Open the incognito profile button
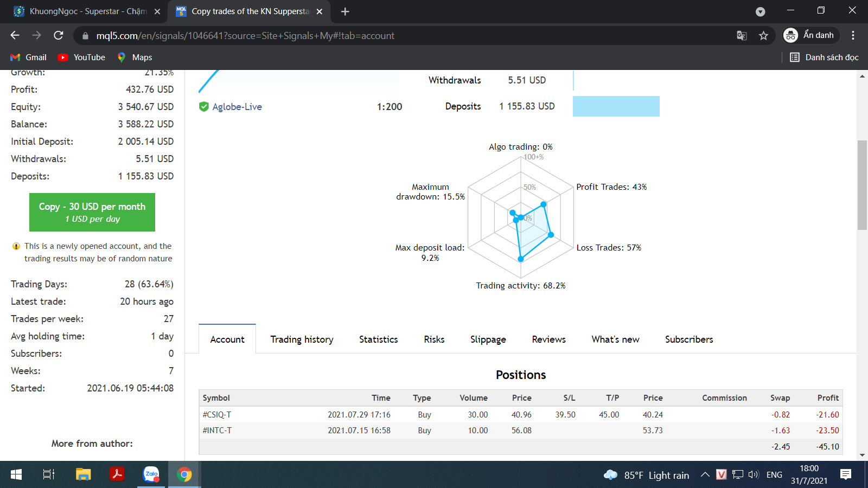This screenshot has height=488, width=868. 811,35
